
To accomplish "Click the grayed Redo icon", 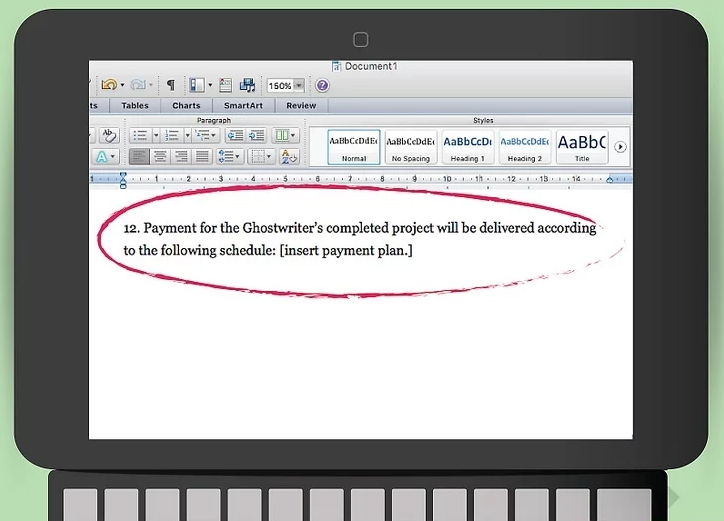I will [138, 85].
